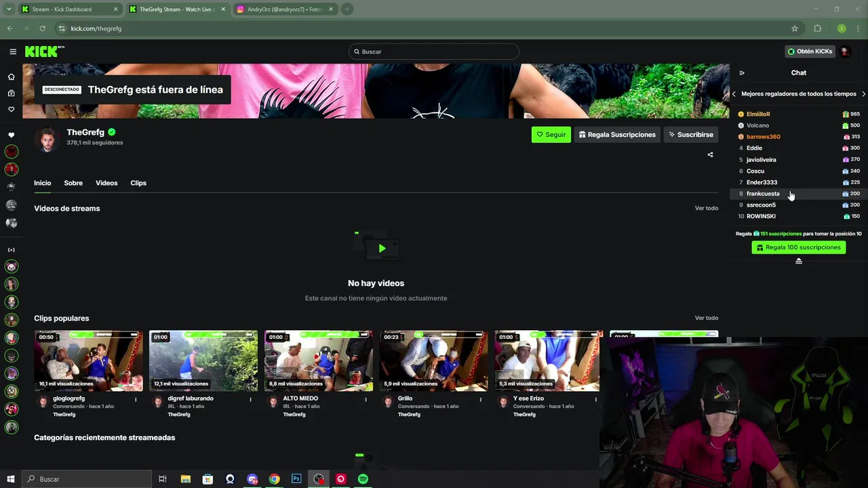The image size is (868, 488).
Task: Open File Explorer from the taskbar
Action: click(x=185, y=479)
